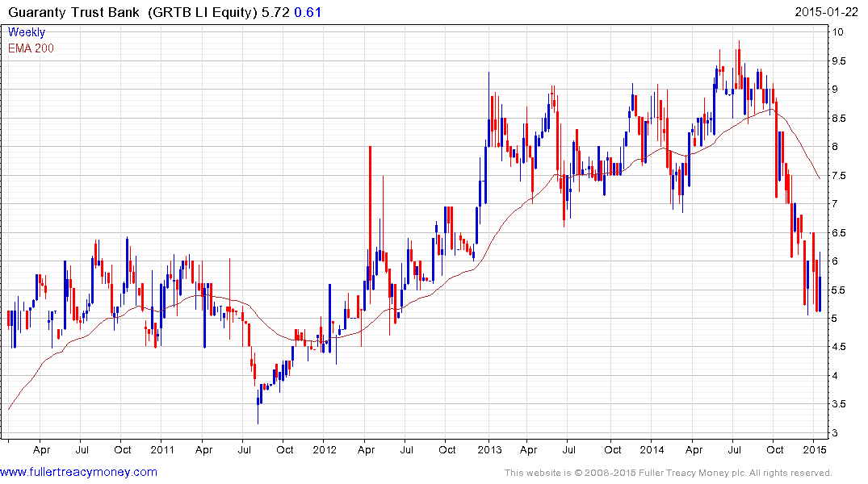Click the July 2014 peak candle
Screen dimensions: 868x484
[739, 66]
